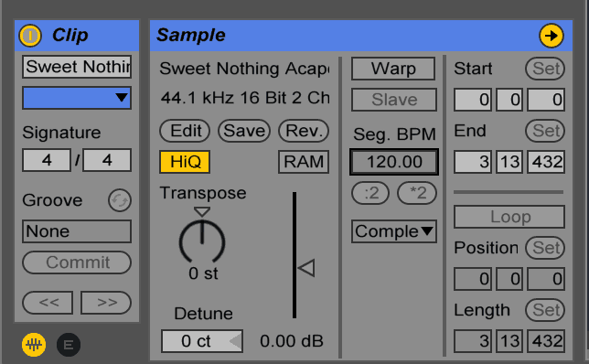The image size is (589, 364).
Task: Open the Groove None chooser
Action: (x=77, y=231)
